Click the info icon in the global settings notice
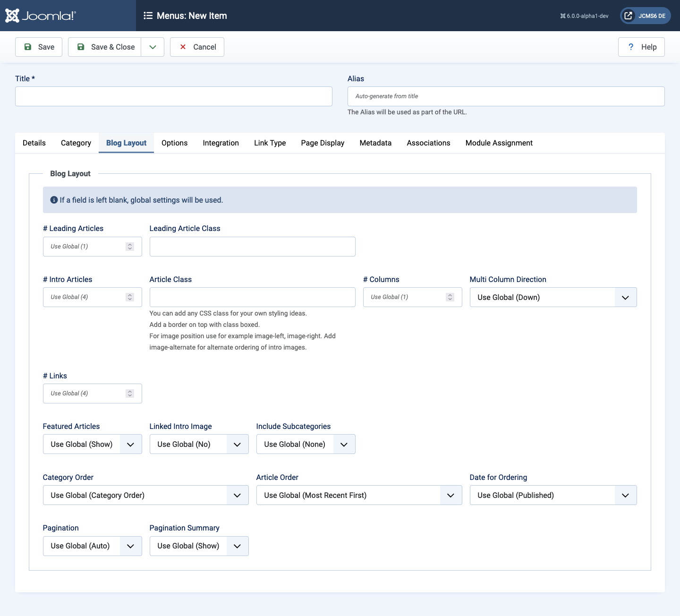This screenshot has width=680, height=616. (x=54, y=200)
